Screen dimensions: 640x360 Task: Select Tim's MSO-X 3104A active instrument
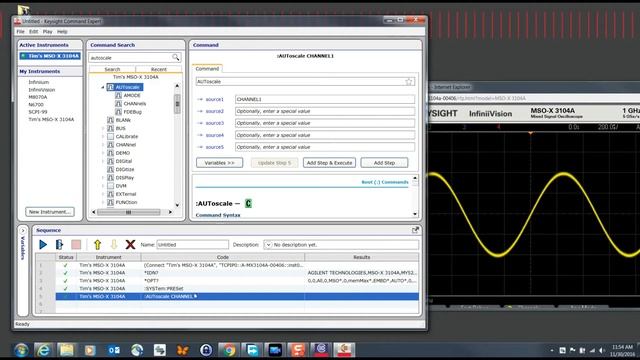(x=50, y=56)
